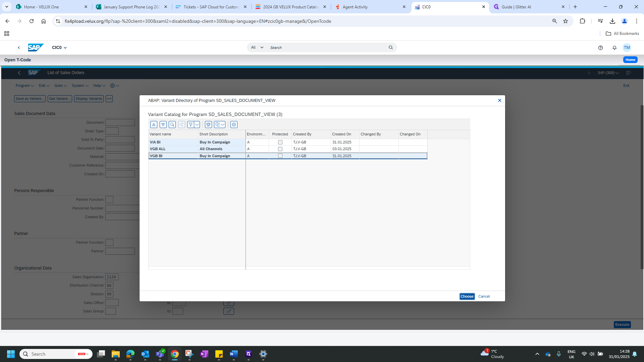This screenshot has width=644, height=362.
Task: Open the Fiori help question icon
Action: 600,48
